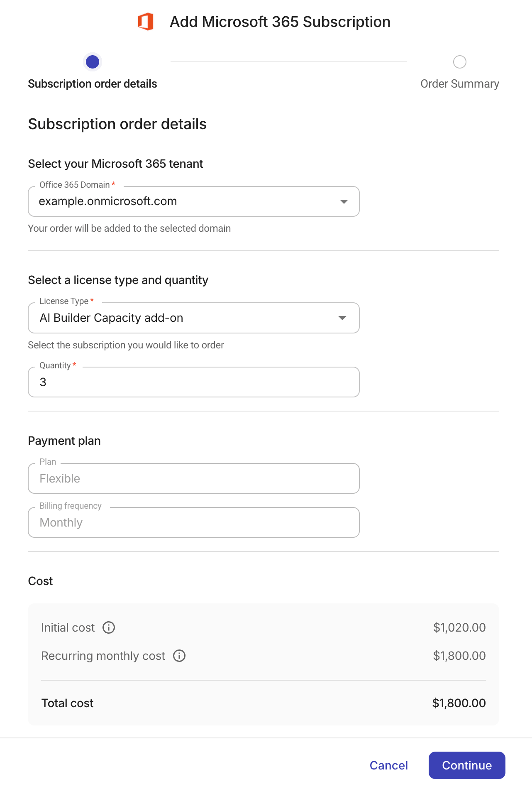Click the Billing frequency field showing Monthly
The height and width of the screenshot is (789, 532).
tap(194, 522)
